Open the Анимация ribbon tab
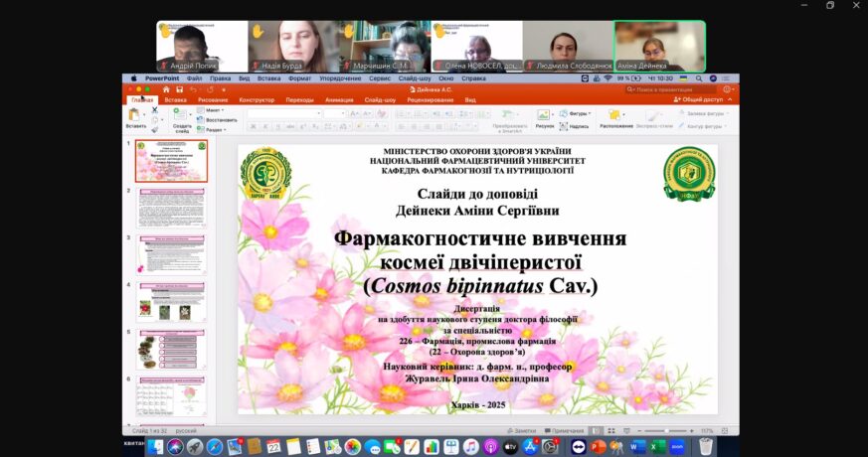This screenshot has width=868, height=457. point(338,99)
